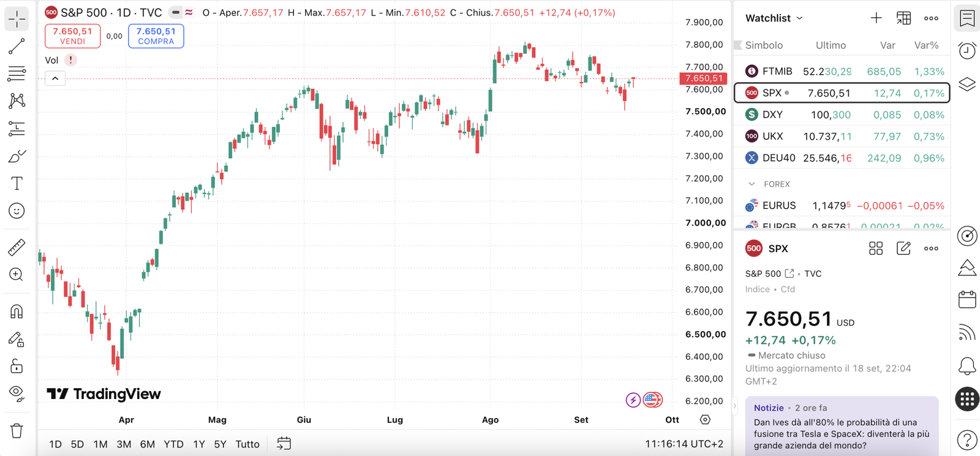980x456 pixels.
Task: Activate the zoom in tool
Action: [x=17, y=275]
